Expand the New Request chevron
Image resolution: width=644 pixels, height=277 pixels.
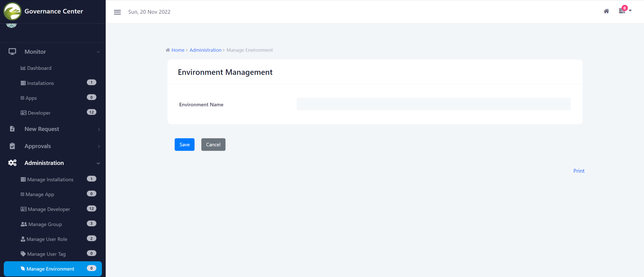[99, 129]
